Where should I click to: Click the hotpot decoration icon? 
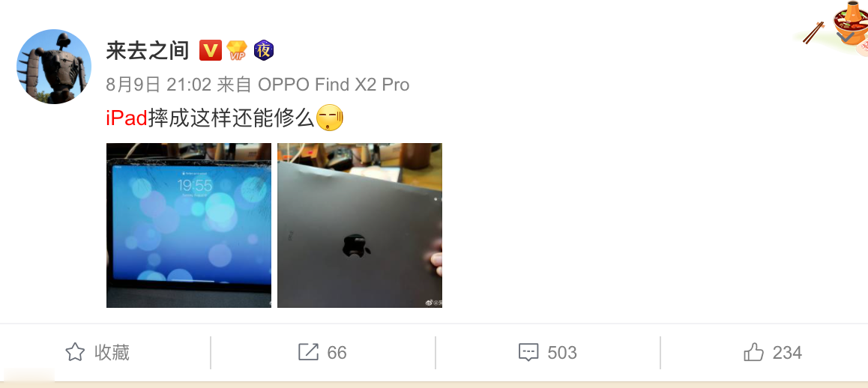pos(836,26)
